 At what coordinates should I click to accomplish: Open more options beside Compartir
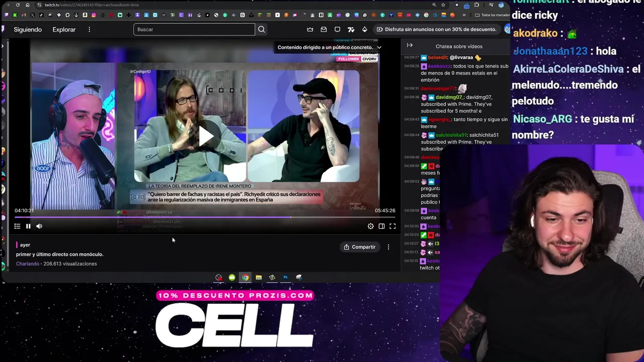point(388,247)
